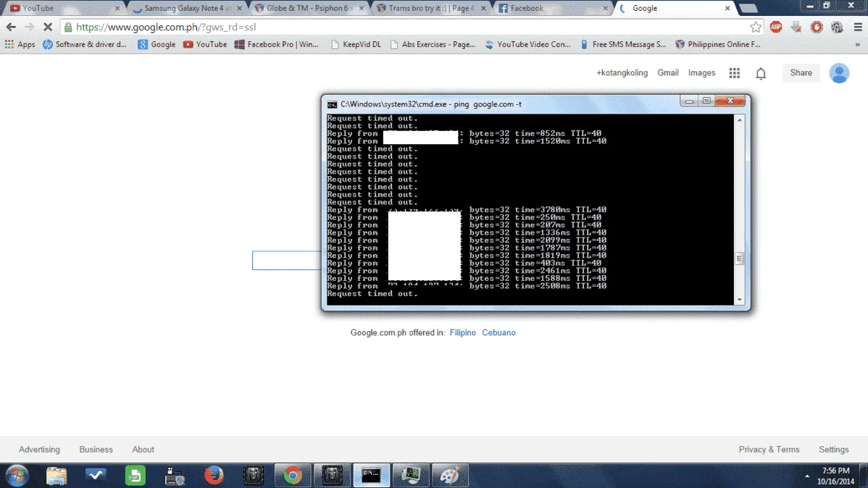Expand more bookmarks chevron

coord(857,44)
